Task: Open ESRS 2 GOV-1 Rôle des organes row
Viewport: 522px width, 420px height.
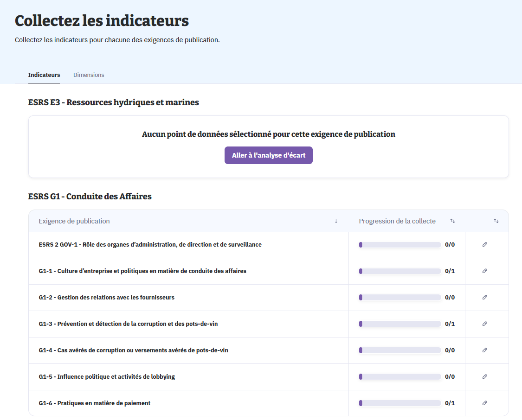Action: pyautogui.click(x=150, y=244)
